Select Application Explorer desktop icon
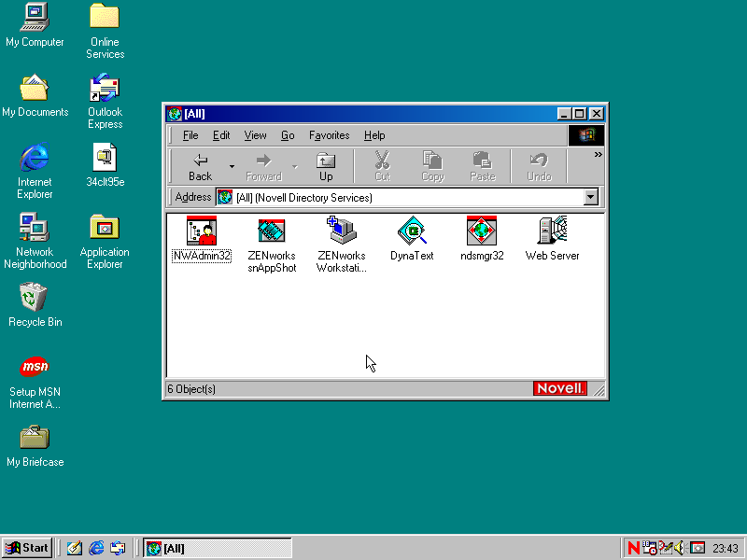 point(105,241)
